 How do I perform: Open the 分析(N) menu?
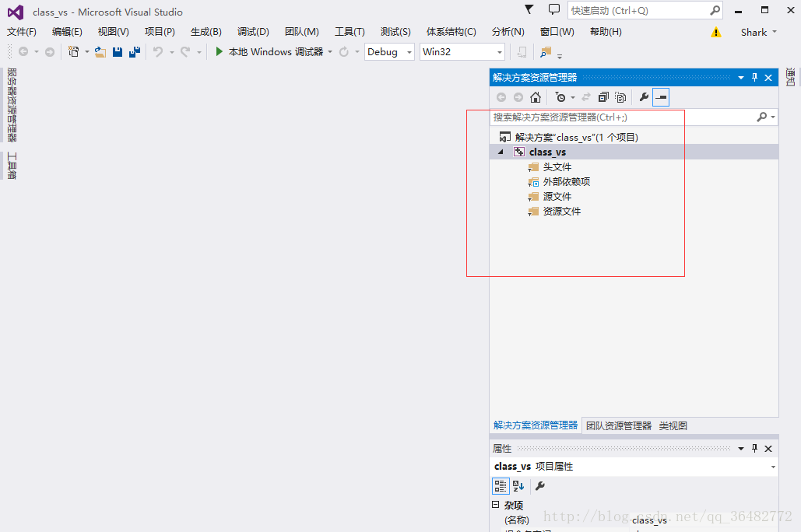(x=508, y=32)
